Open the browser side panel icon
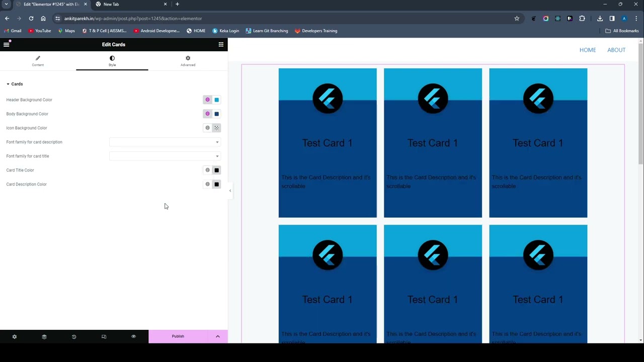Viewport: 644px width, 362px height. pyautogui.click(x=612, y=19)
